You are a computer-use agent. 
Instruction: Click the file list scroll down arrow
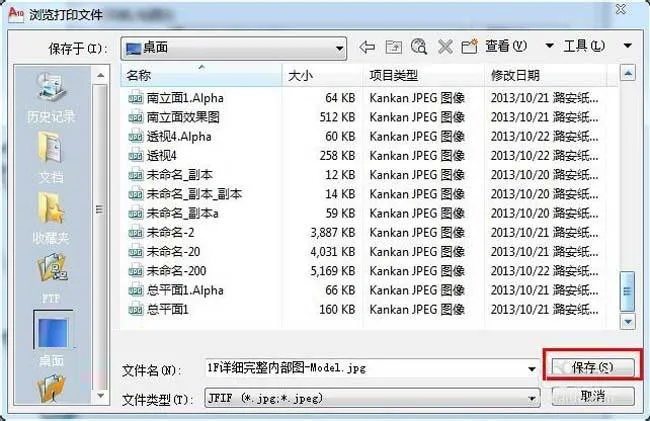point(628,322)
